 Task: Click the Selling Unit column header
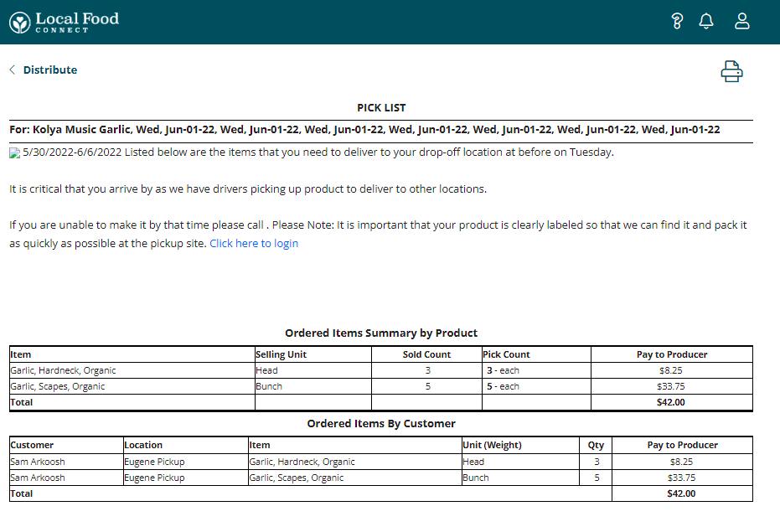pos(281,354)
